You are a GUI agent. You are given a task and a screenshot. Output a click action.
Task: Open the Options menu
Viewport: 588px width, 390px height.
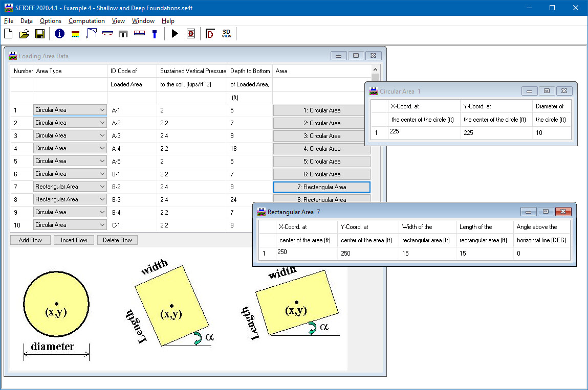51,21
